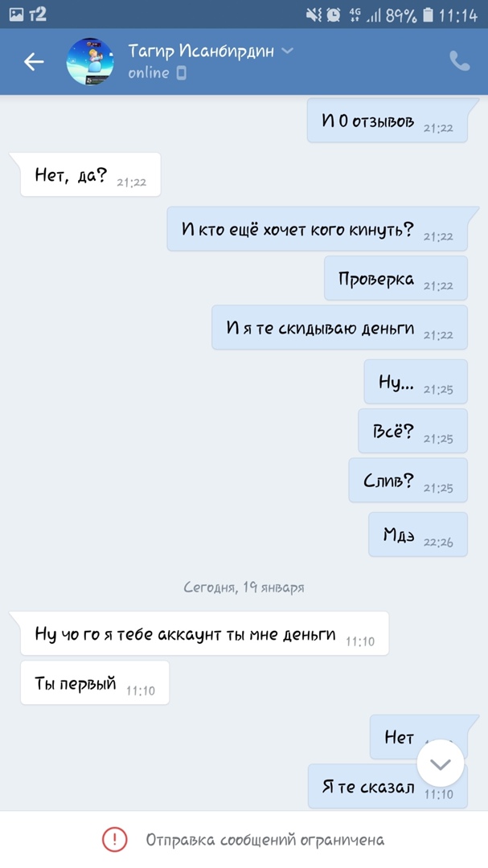Tap the battery icon in status bar

pos(428,15)
